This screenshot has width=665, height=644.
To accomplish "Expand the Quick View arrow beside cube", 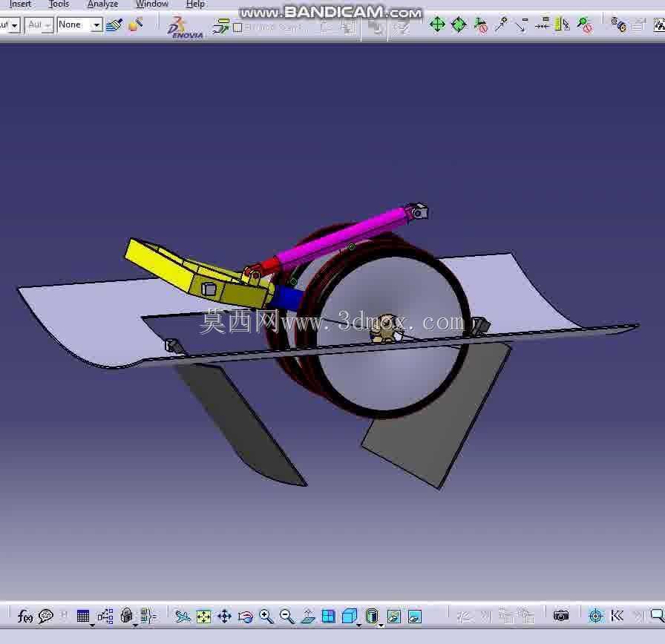I will click(x=358, y=625).
